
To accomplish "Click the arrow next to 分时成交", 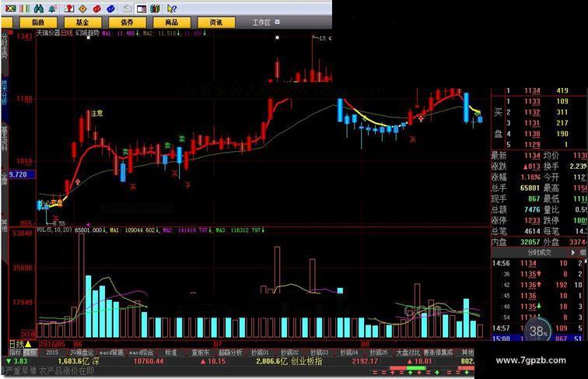I will point(572,253).
